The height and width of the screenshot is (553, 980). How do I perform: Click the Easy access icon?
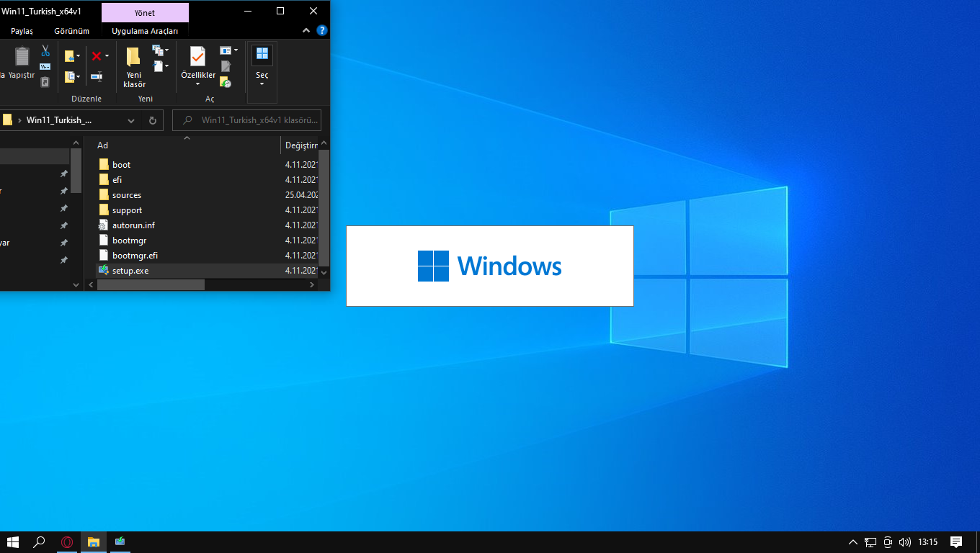[157, 66]
